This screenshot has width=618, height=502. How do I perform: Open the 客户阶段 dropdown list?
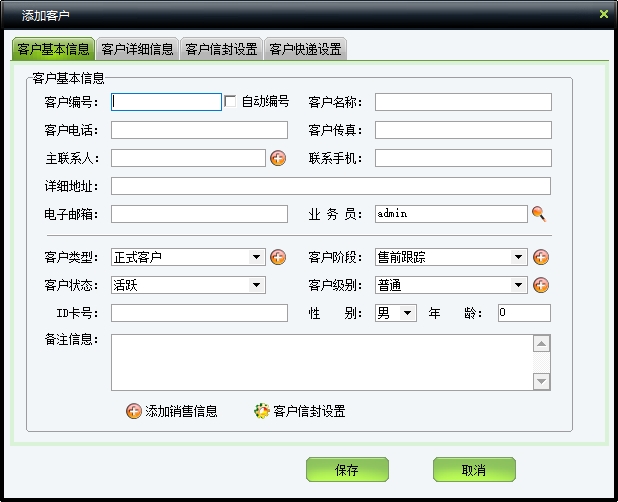point(519,257)
